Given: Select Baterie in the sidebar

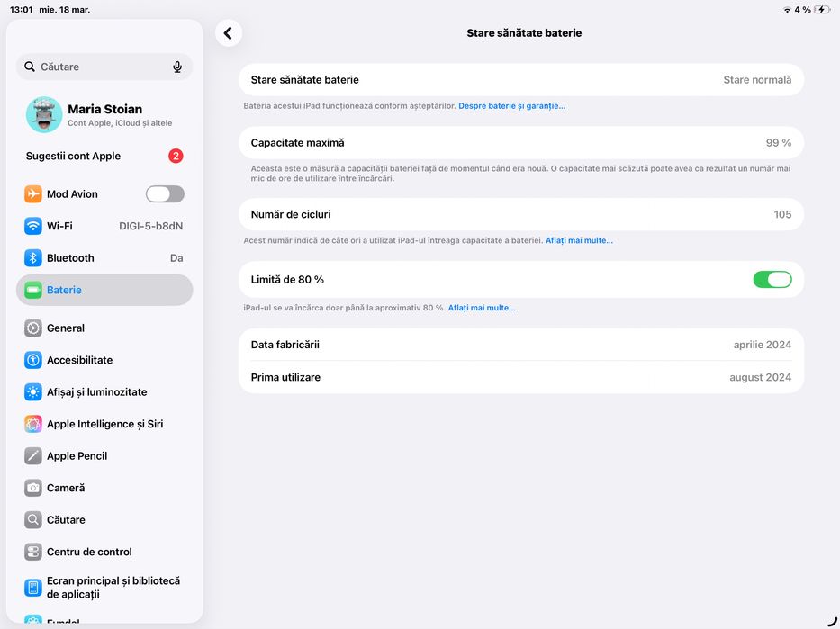Looking at the screenshot, I should [x=104, y=290].
